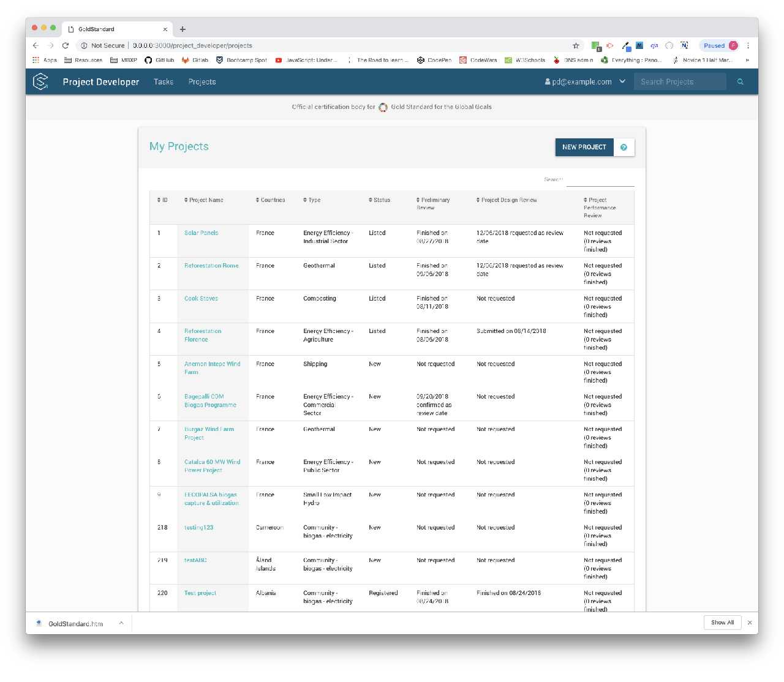Image resolution: width=784 pixels, height=682 pixels.
Task: Sort table by Project Design Review column
Action: tap(507, 200)
